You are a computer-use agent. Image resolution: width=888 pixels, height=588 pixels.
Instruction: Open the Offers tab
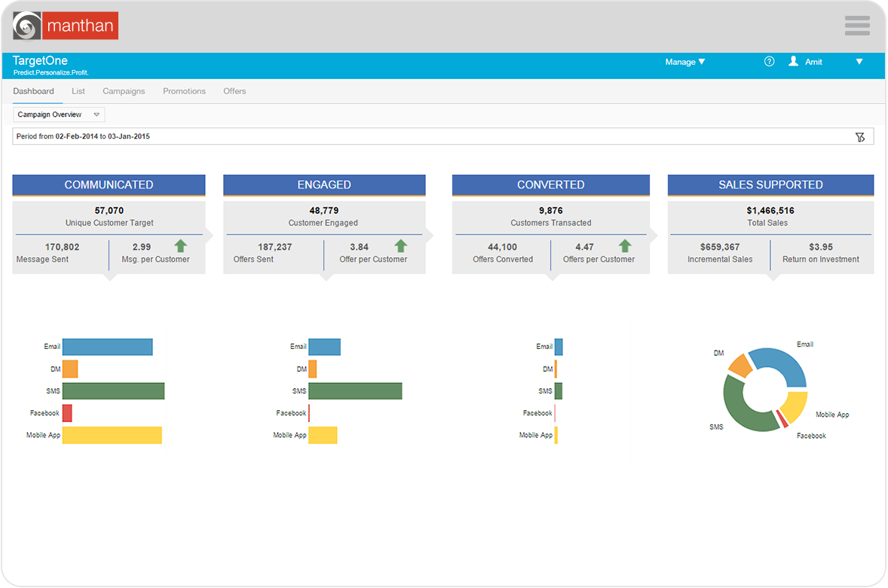(234, 90)
